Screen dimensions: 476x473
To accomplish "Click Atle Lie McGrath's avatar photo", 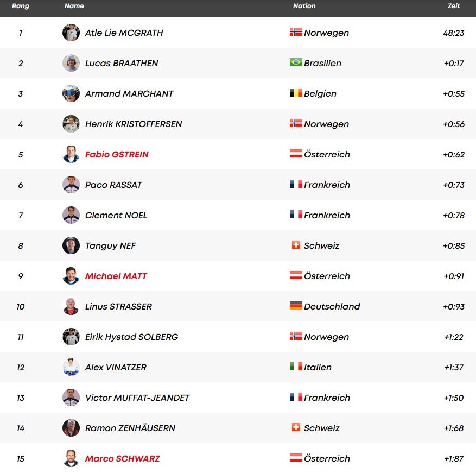I will point(71,33).
